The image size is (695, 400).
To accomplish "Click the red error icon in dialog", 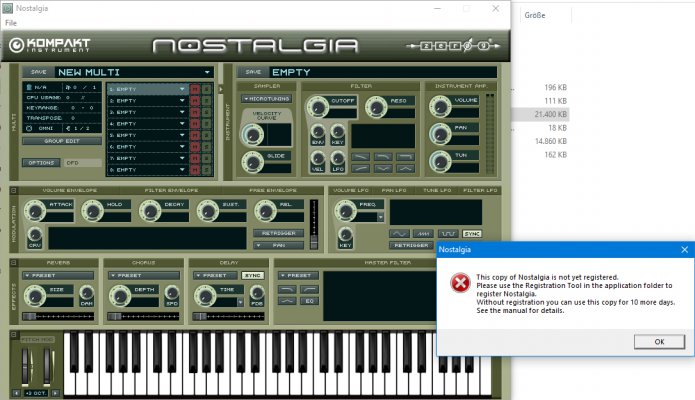I will (x=460, y=283).
